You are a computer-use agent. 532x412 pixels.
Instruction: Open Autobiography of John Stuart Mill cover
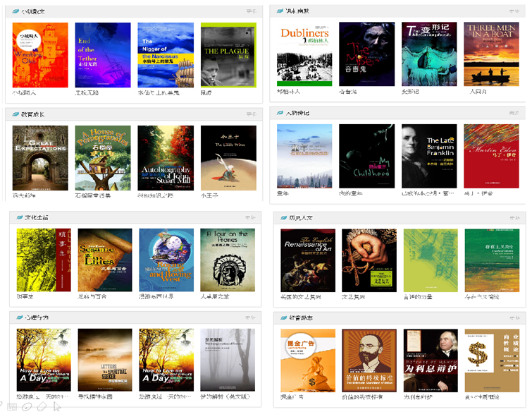pyautogui.click(x=166, y=158)
